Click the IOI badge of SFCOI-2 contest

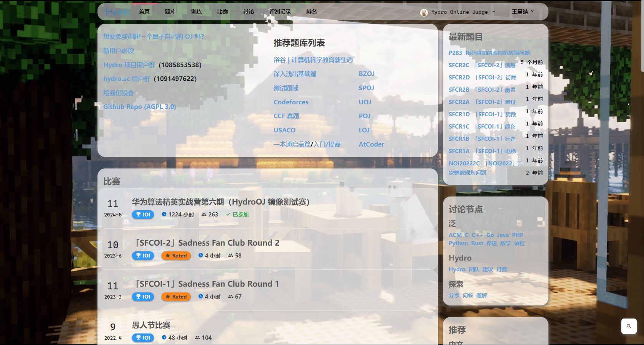(143, 256)
